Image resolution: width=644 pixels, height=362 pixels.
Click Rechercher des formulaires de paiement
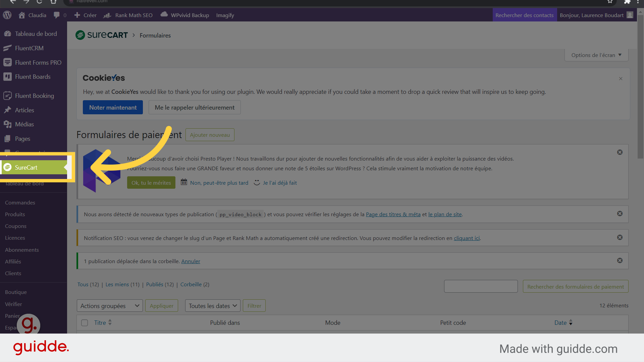click(576, 286)
